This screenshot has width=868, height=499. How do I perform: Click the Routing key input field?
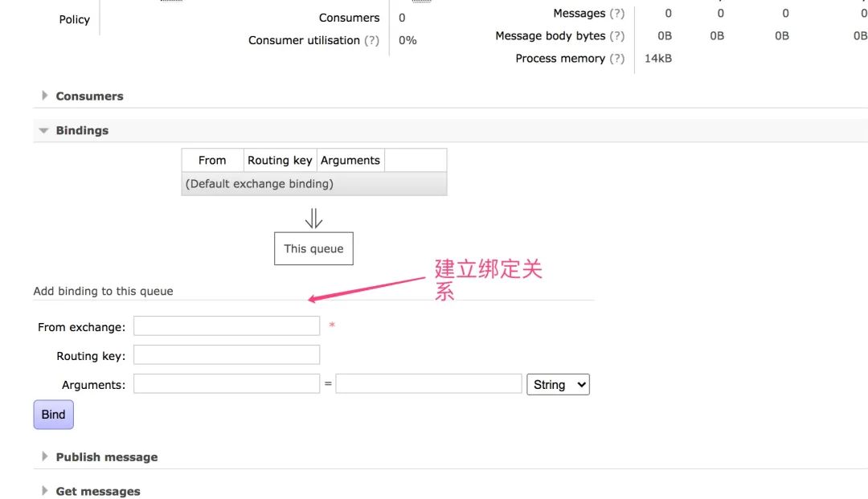(x=227, y=355)
